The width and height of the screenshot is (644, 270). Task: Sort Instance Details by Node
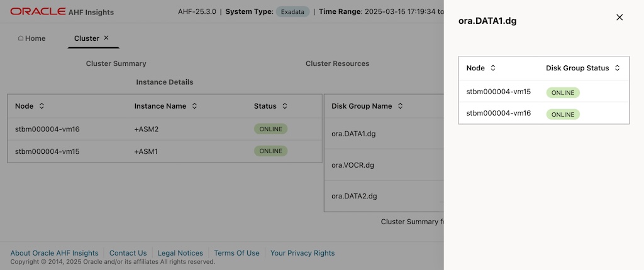(x=42, y=106)
